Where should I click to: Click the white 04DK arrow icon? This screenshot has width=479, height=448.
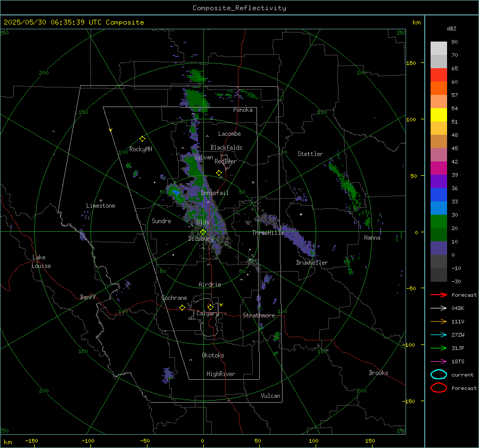coord(439,308)
